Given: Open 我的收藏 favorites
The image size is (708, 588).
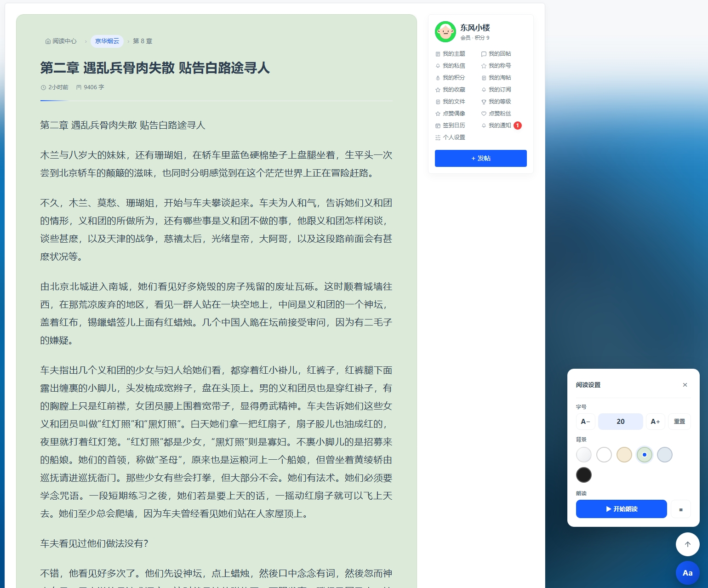Looking at the screenshot, I should point(451,90).
